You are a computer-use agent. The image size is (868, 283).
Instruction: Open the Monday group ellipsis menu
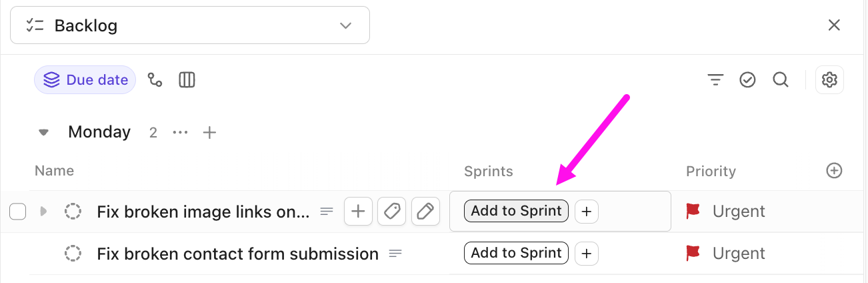click(180, 132)
